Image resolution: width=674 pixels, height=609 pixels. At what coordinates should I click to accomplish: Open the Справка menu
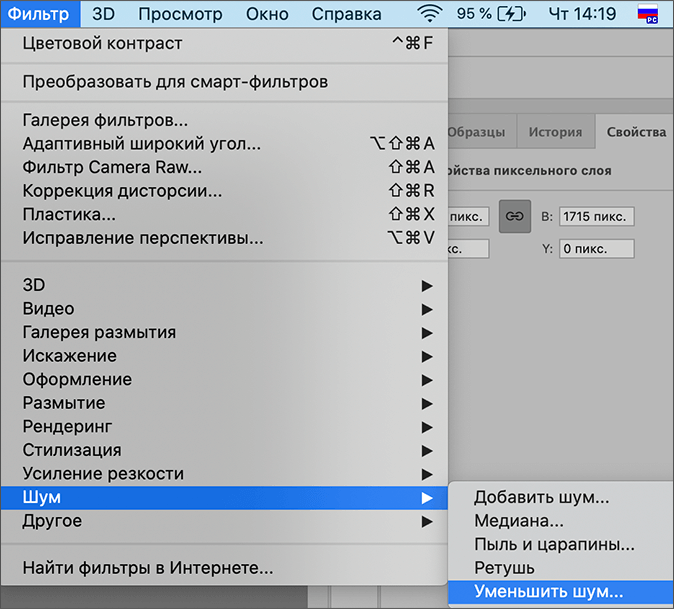pyautogui.click(x=346, y=14)
